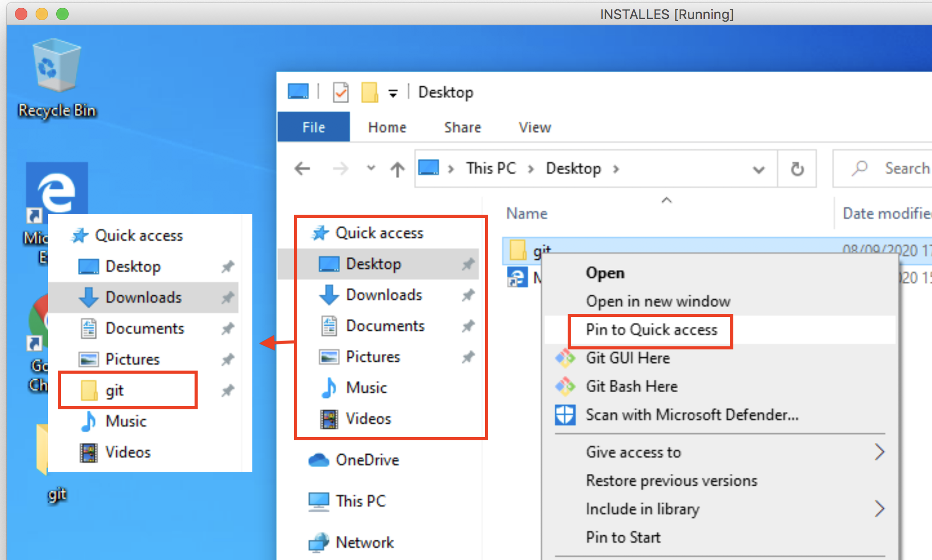Choose Git Bash Here from context menu
Screen dimensions: 932x560
632,386
